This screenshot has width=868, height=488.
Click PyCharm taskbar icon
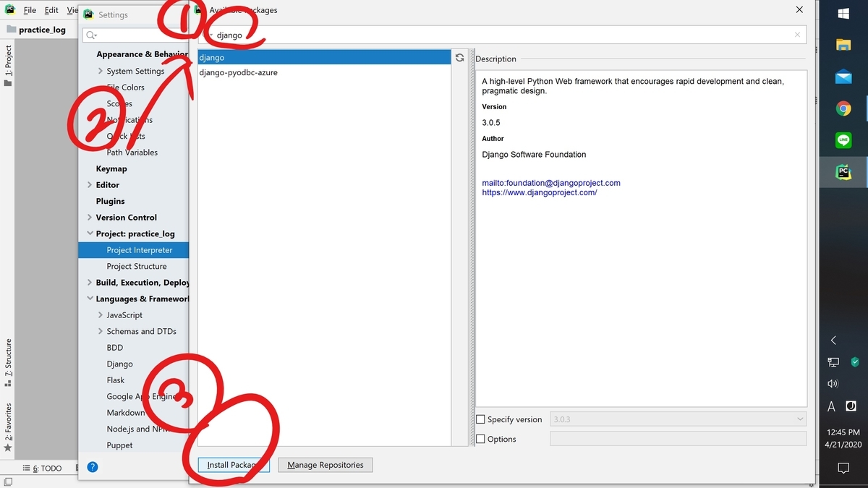(843, 172)
